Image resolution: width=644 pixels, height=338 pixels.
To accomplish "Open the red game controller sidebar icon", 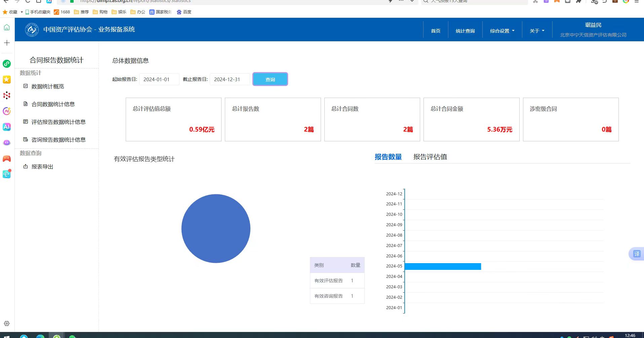I will (x=7, y=159).
